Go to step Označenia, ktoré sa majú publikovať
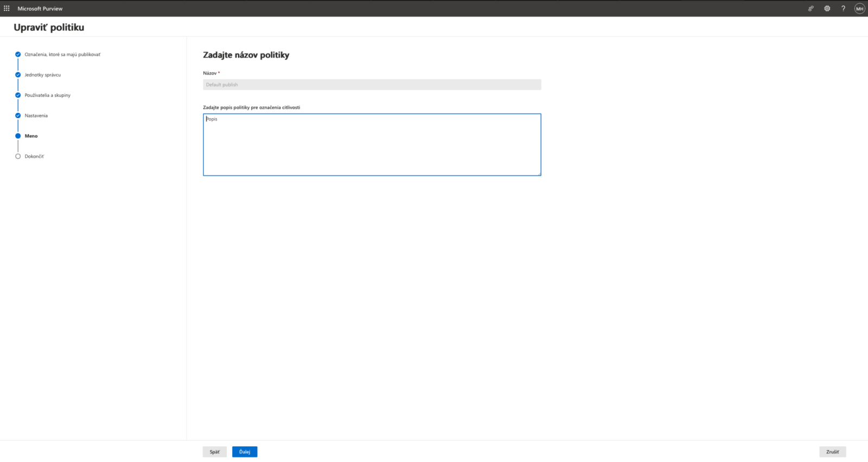The image size is (868, 462). [x=62, y=54]
